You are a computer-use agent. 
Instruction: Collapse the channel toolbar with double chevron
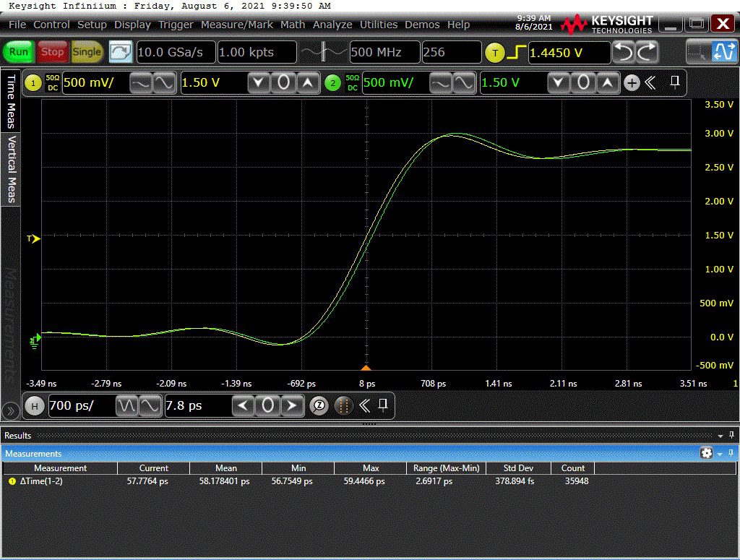tap(650, 83)
